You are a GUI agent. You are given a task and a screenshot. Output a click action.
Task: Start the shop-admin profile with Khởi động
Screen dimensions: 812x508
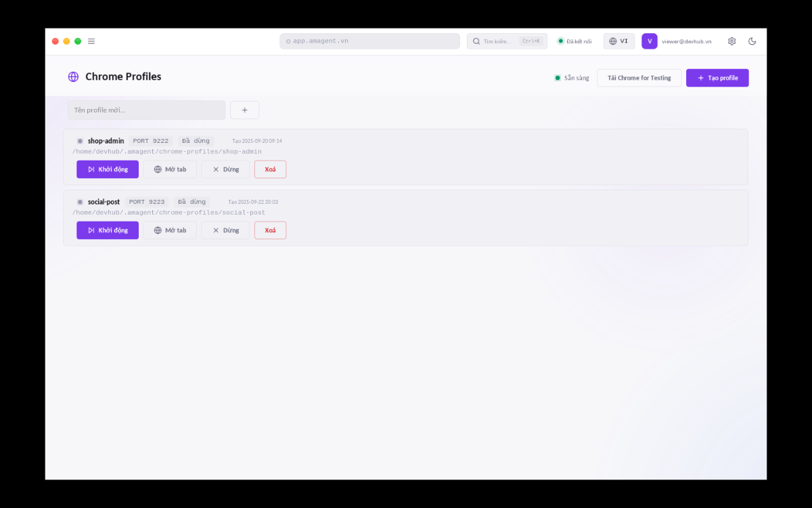[108, 169]
